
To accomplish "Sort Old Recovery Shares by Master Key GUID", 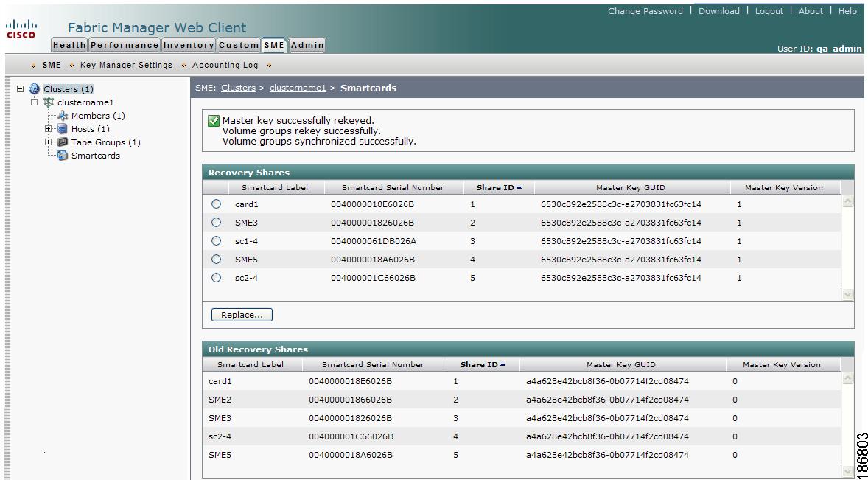I will coord(621,365).
